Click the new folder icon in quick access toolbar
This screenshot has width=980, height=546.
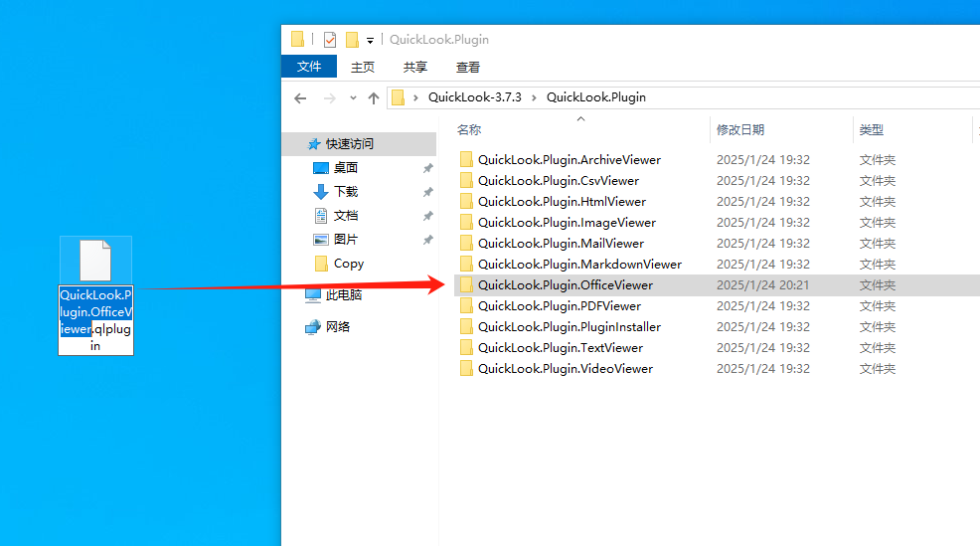pyautogui.click(x=353, y=40)
